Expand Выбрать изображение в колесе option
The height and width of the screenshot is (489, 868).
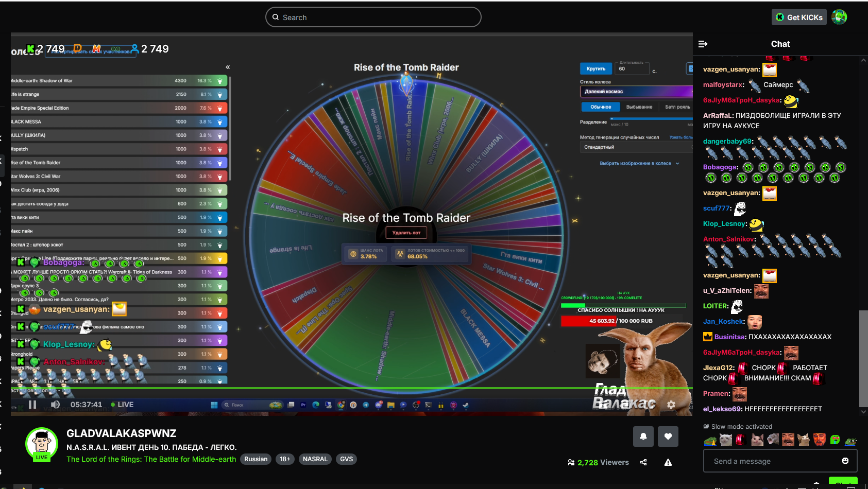(639, 164)
